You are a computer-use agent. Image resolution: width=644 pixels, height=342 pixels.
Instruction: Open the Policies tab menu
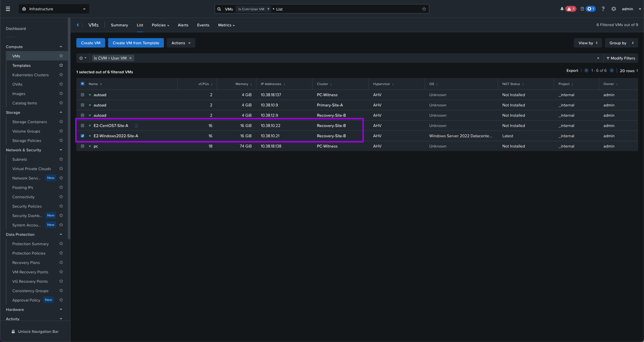click(160, 25)
